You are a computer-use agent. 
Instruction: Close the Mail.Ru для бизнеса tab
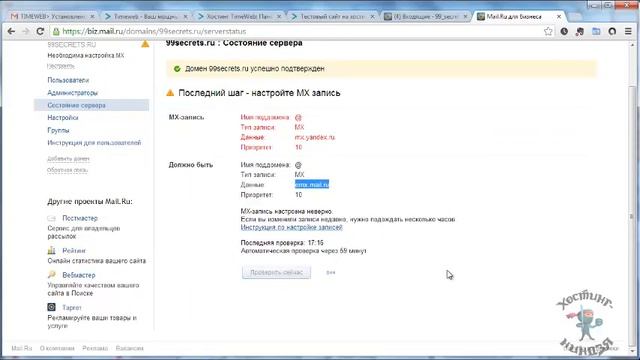(x=559, y=16)
